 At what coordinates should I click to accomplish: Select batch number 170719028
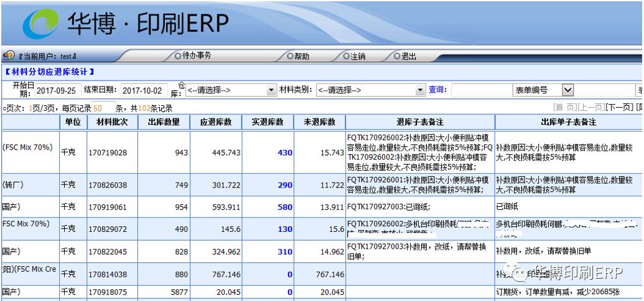(x=108, y=153)
